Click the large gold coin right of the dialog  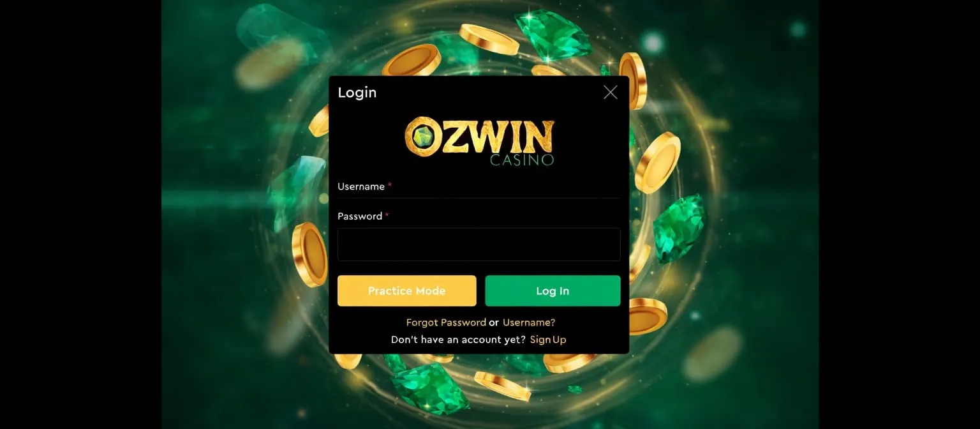coord(658,162)
